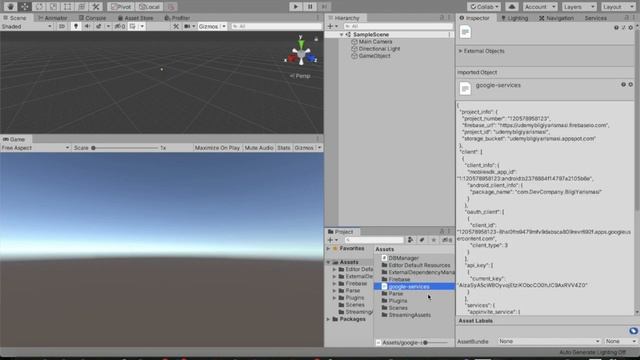Open the Layers dropdown
Screen dimensions: 640x360
579,7
